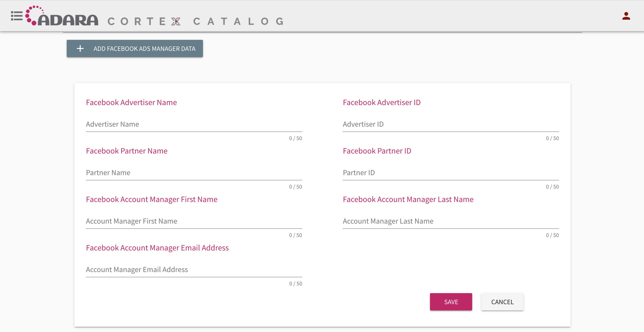Cancel the Facebook Ads Manager form
This screenshot has width=644, height=332.
(x=502, y=302)
